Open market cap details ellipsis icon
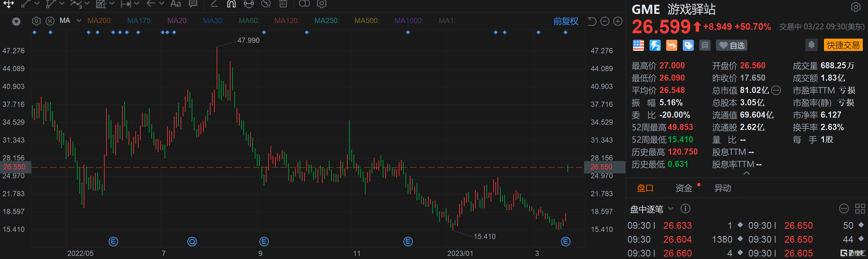Image resolution: width=868 pixels, height=259 pixels. pyautogui.click(x=776, y=90)
